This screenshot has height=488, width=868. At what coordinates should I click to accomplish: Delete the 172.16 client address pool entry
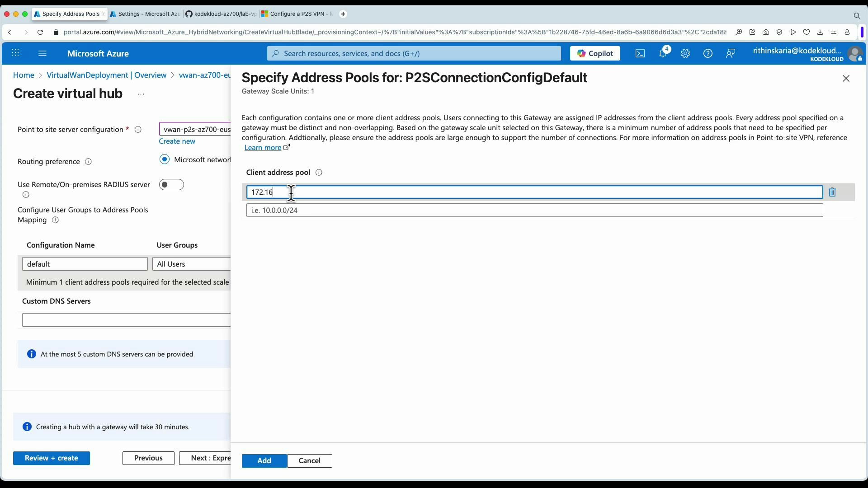(x=833, y=192)
